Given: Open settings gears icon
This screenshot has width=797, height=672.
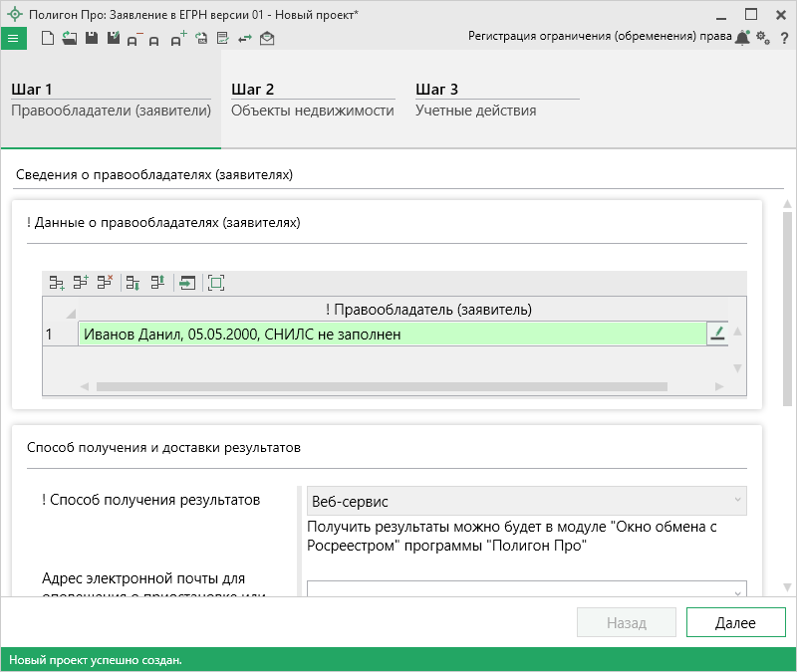Looking at the screenshot, I should [763, 38].
